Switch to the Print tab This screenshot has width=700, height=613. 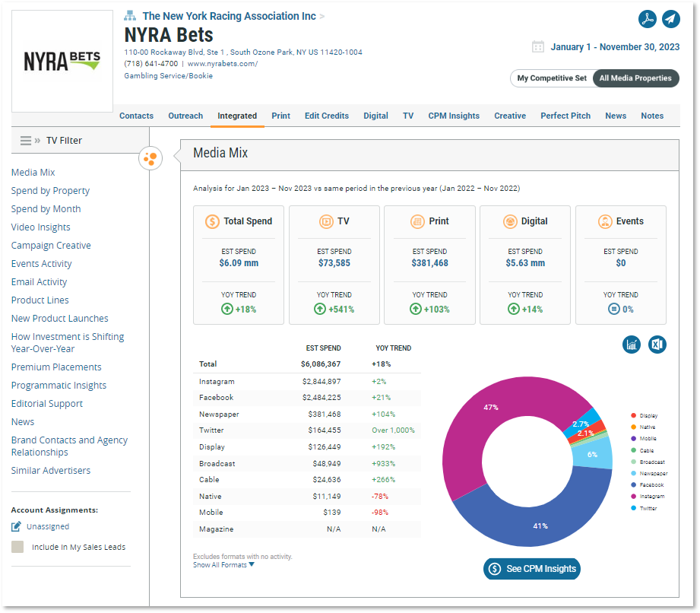coord(280,116)
